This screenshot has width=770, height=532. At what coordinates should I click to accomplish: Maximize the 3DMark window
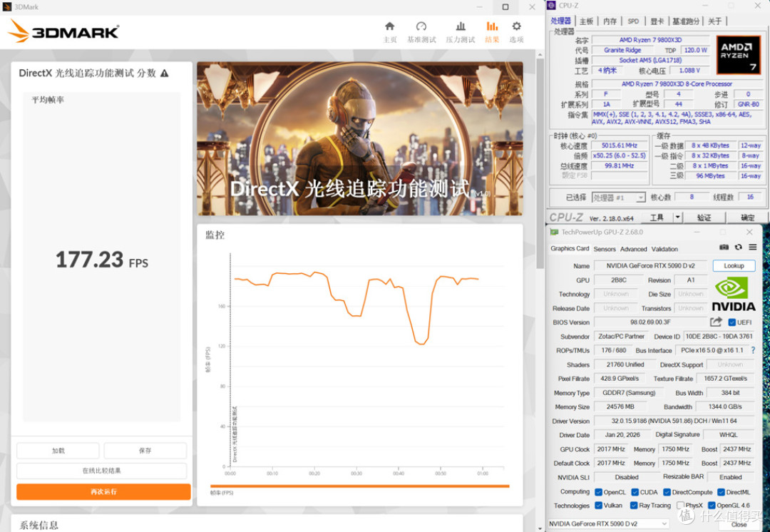[505, 7]
